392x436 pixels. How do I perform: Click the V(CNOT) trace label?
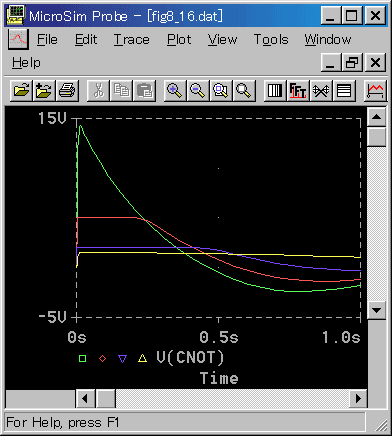coord(190,358)
